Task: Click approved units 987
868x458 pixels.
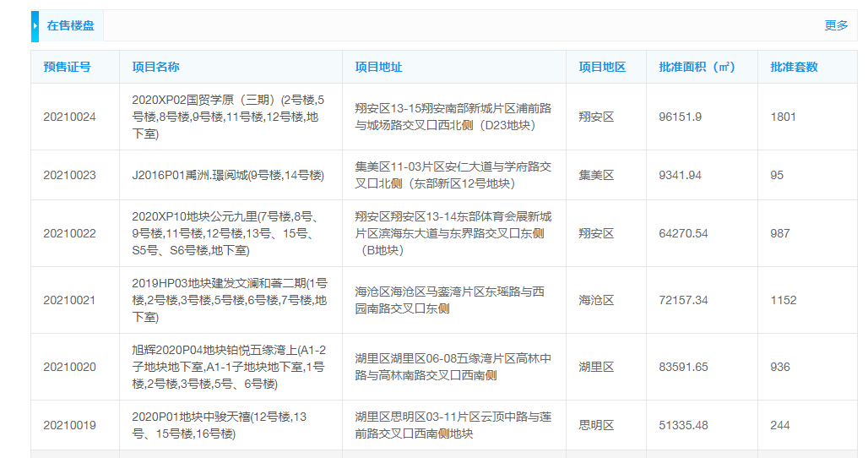Action: pyautogui.click(x=780, y=233)
